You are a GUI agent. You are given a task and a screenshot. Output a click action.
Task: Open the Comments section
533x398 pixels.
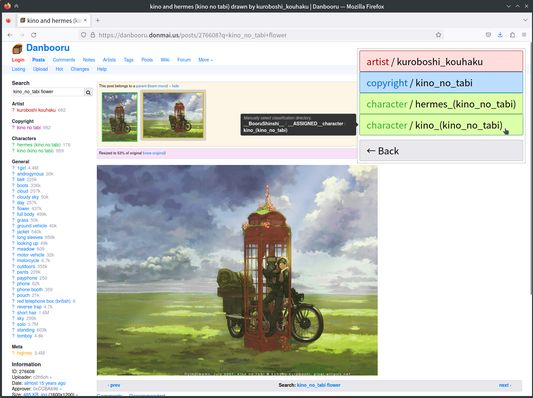point(64,60)
